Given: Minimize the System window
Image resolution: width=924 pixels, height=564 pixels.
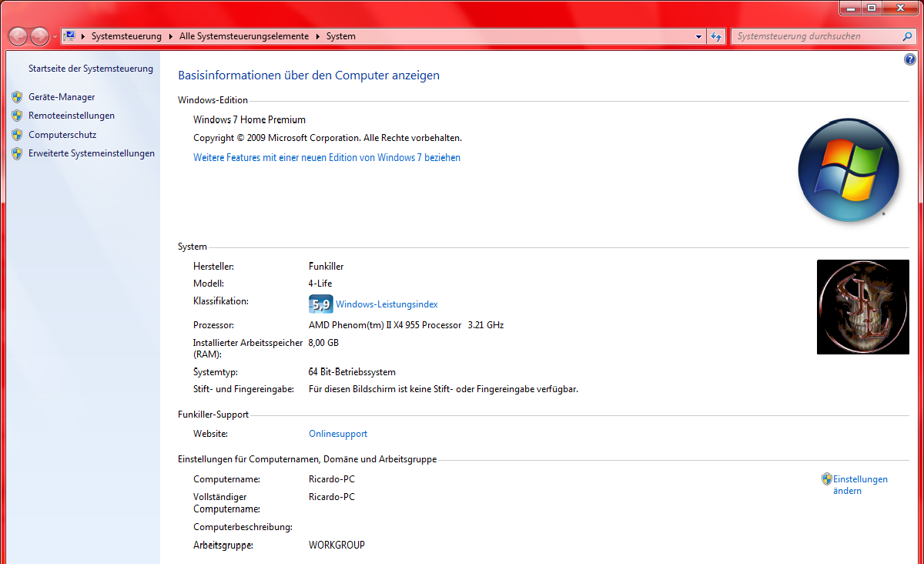Looking at the screenshot, I should pyautogui.click(x=850, y=8).
